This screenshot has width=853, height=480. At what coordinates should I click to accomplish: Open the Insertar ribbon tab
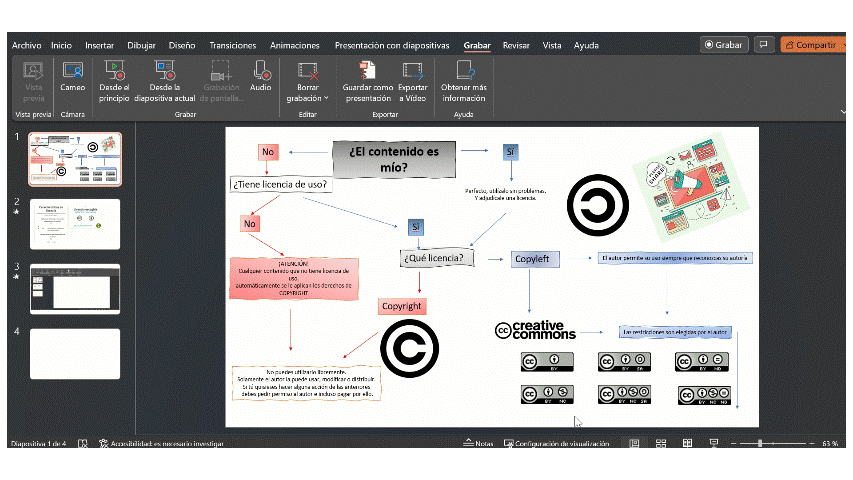100,46
